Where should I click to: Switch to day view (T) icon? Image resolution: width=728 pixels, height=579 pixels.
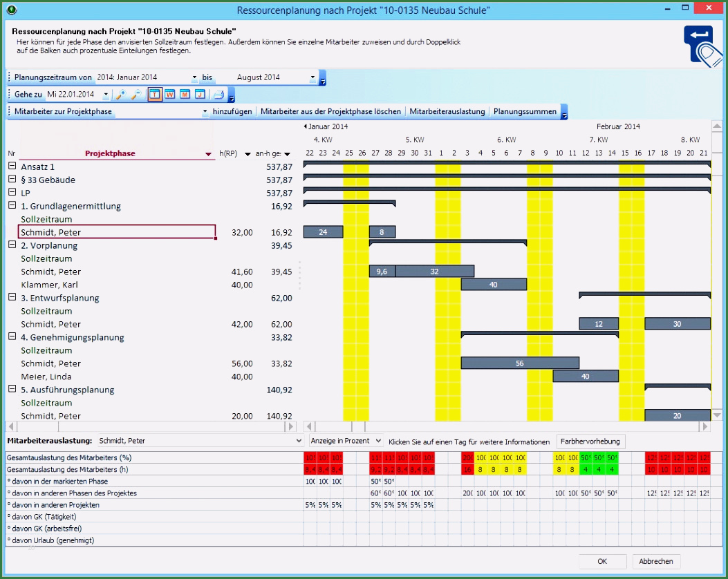point(155,95)
